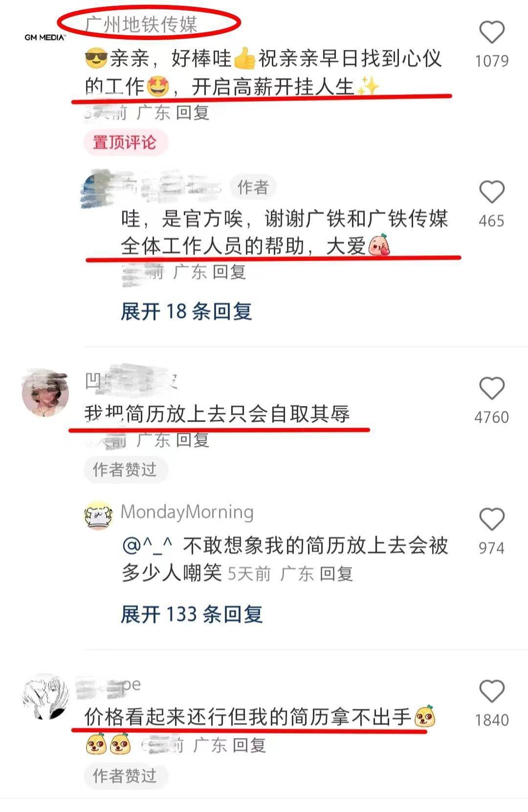View profile of blurred portrait avatar commenter
The height and width of the screenshot is (812, 528).
click(x=45, y=393)
